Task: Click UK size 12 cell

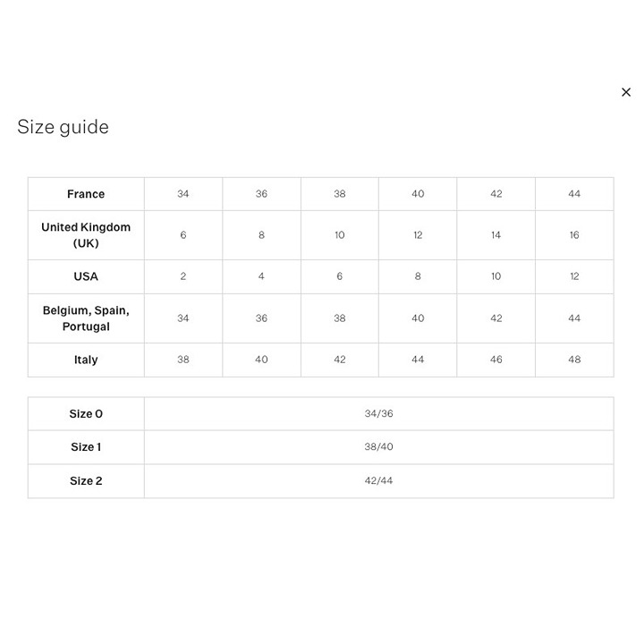Action: (418, 235)
